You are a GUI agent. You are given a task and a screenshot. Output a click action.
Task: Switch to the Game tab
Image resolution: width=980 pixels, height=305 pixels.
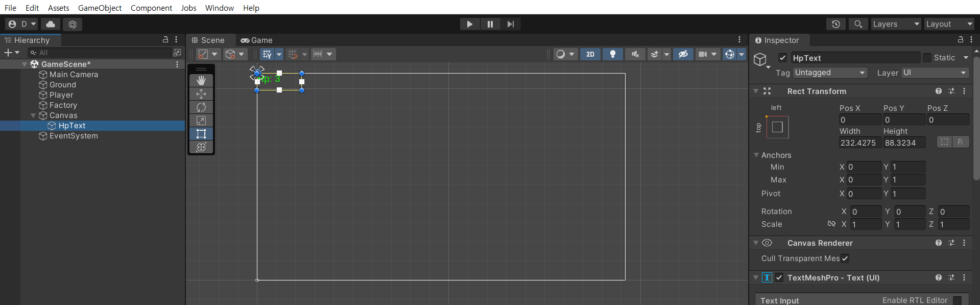pyautogui.click(x=256, y=40)
